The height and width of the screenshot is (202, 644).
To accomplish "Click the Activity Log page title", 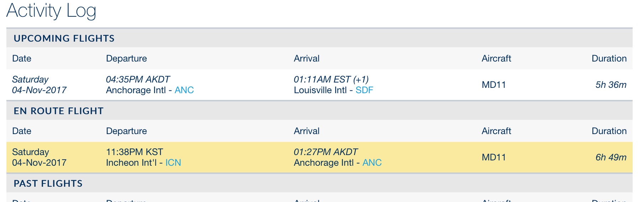I will point(51,11).
